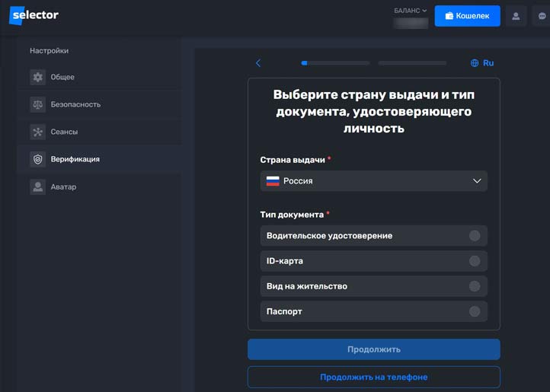Choose Вид на жительство option
The height and width of the screenshot is (392, 550).
475,286
